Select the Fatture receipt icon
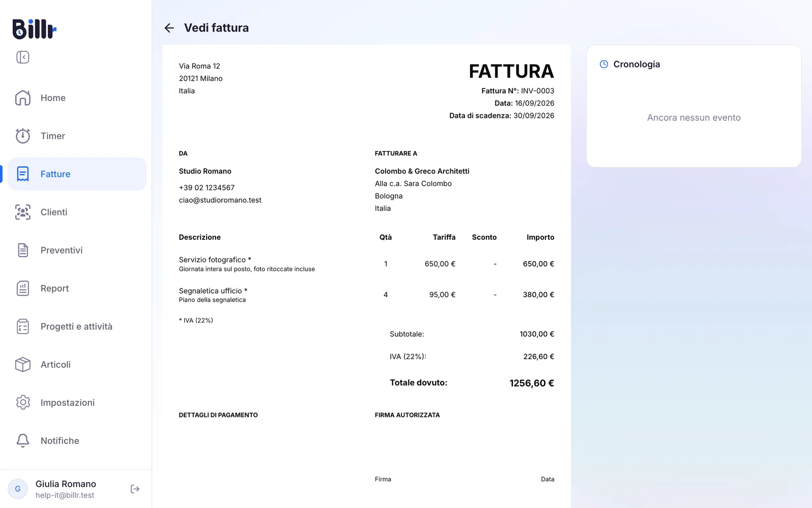 tap(23, 174)
